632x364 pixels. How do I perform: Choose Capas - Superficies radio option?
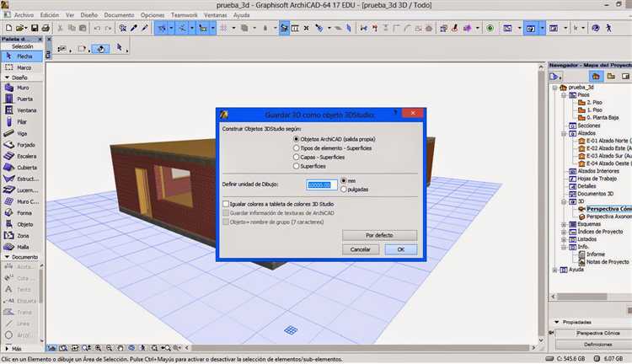(x=297, y=157)
